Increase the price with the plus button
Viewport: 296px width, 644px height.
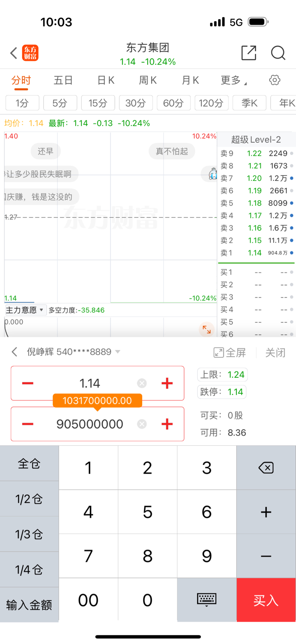point(167,383)
